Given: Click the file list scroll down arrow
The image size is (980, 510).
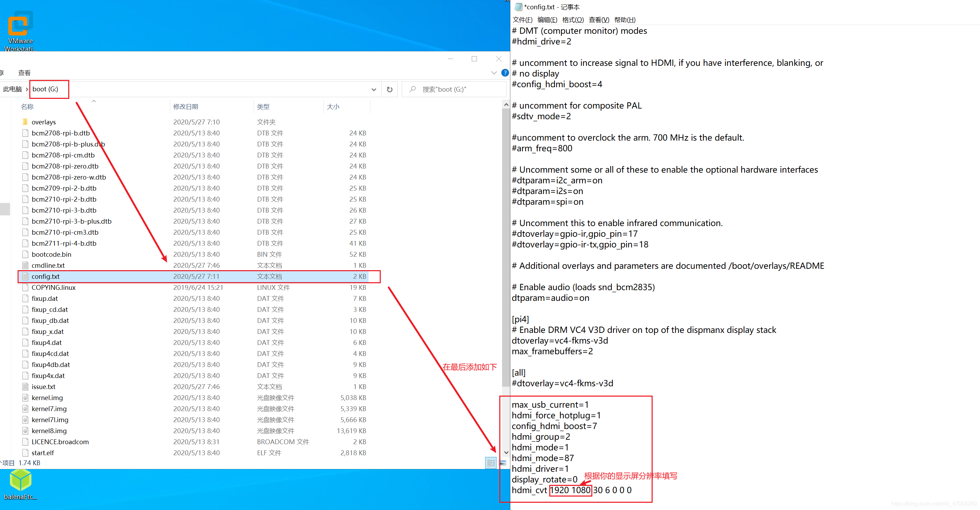Looking at the screenshot, I should (506, 452).
